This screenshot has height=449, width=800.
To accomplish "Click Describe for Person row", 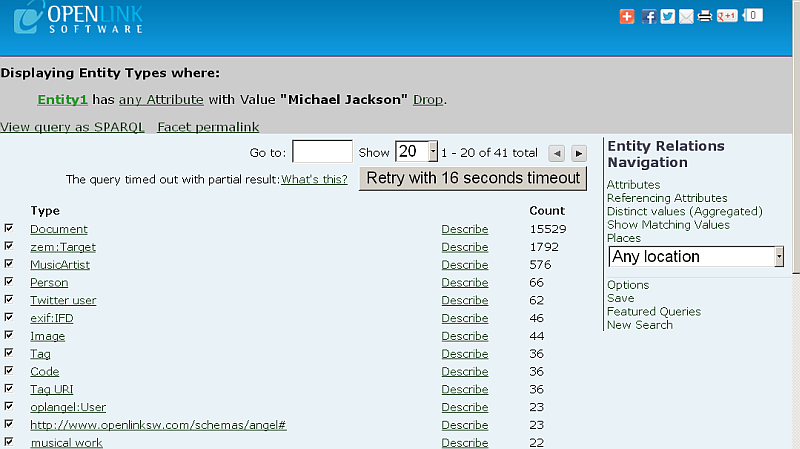I will tap(465, 283).
